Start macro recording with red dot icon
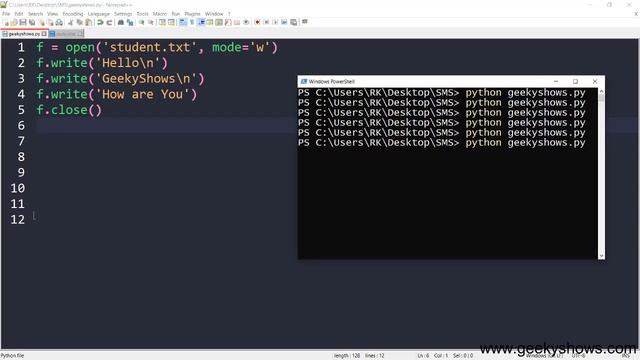 click(257, 22)
